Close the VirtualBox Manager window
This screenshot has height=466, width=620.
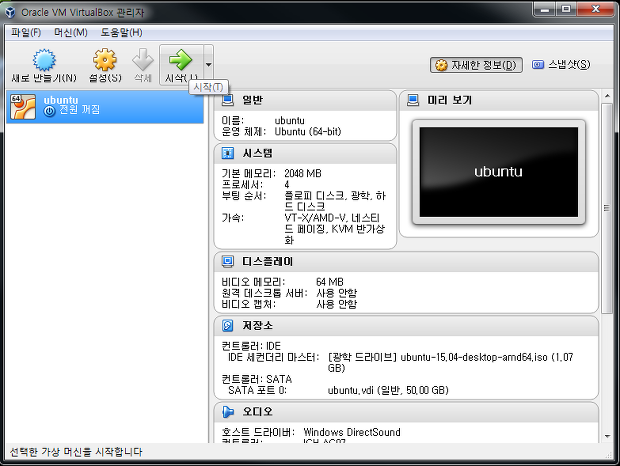point(595,9)
